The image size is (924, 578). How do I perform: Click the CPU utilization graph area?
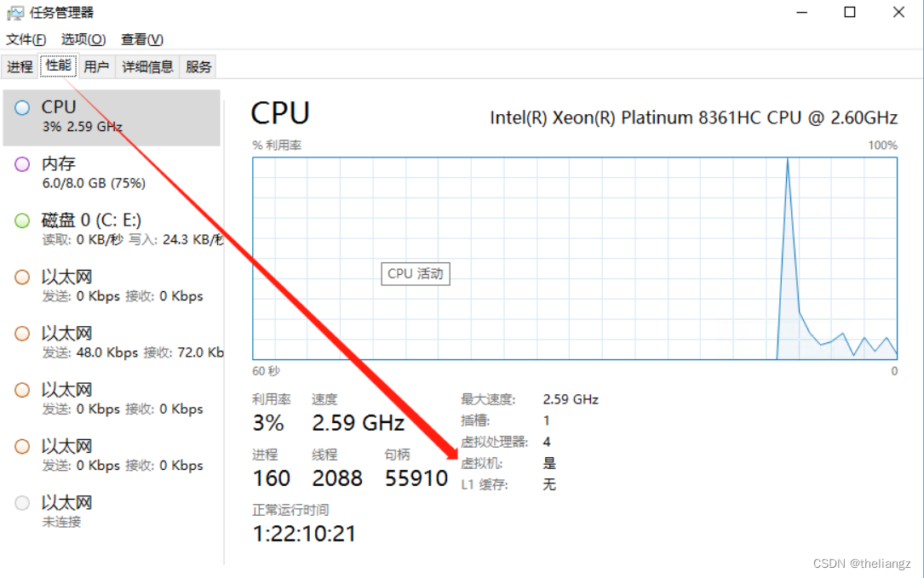tap(573, 255)
